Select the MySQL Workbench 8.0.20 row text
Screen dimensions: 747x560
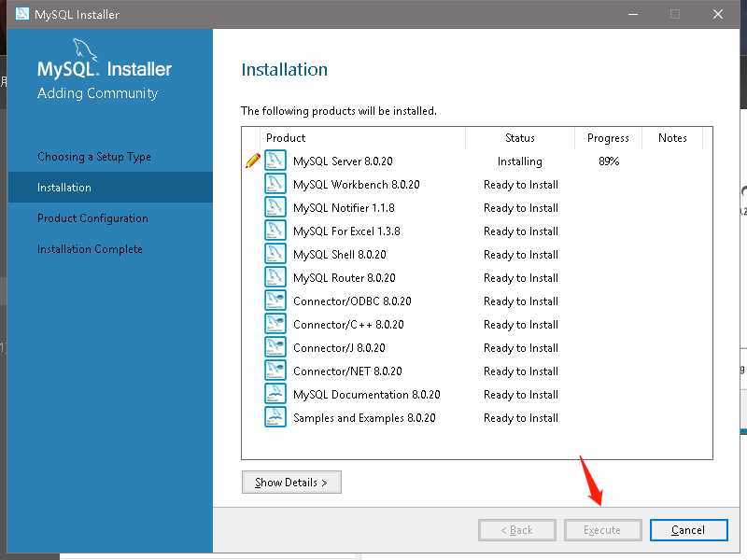[x=357, y=185]
